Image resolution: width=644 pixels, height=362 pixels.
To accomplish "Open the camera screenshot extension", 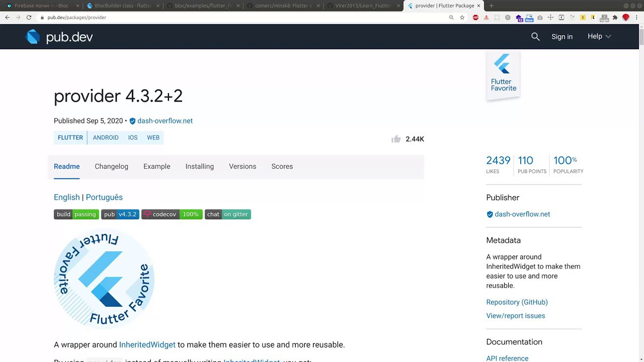I will coord(540,17).
